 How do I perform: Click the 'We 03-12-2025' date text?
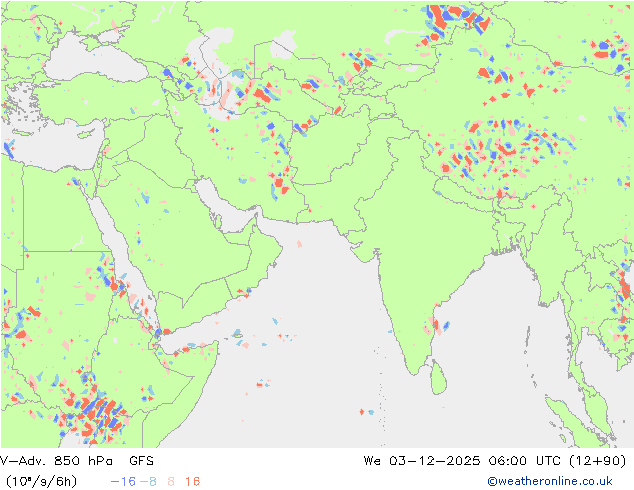(422, 461)
